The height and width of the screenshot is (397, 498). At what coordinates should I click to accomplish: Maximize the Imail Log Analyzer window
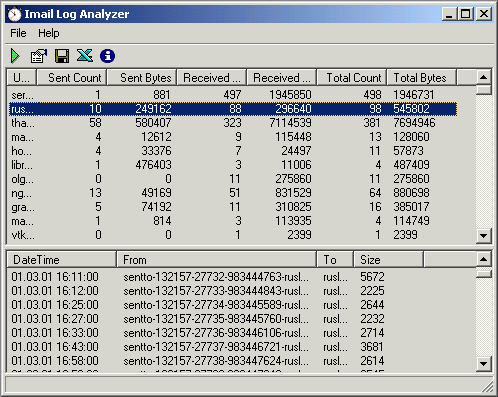pos(466,14)
